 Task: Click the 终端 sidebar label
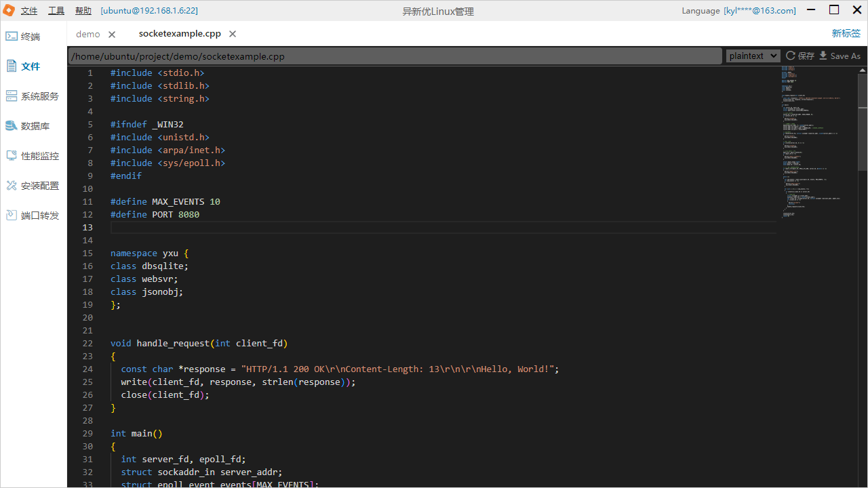(31, 37)
